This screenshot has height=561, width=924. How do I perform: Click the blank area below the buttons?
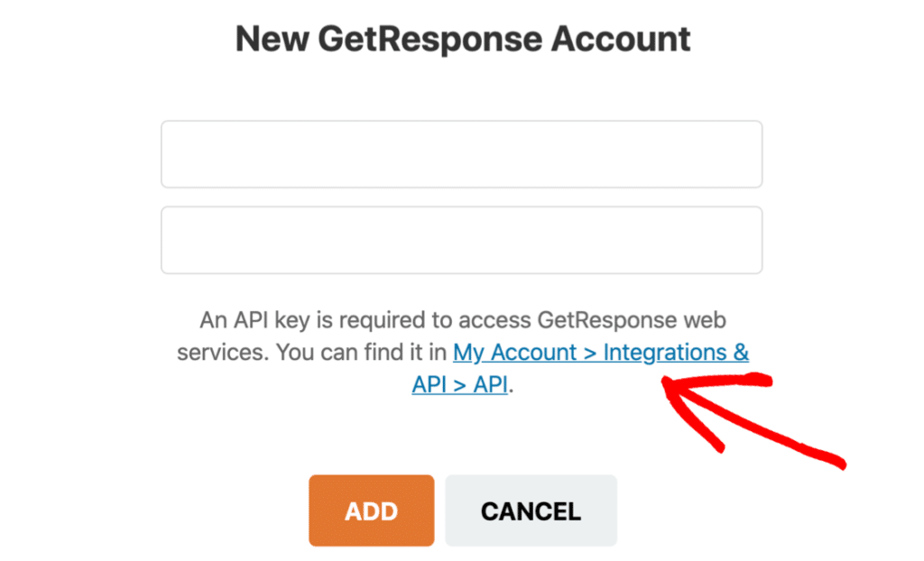click(462, 552)
